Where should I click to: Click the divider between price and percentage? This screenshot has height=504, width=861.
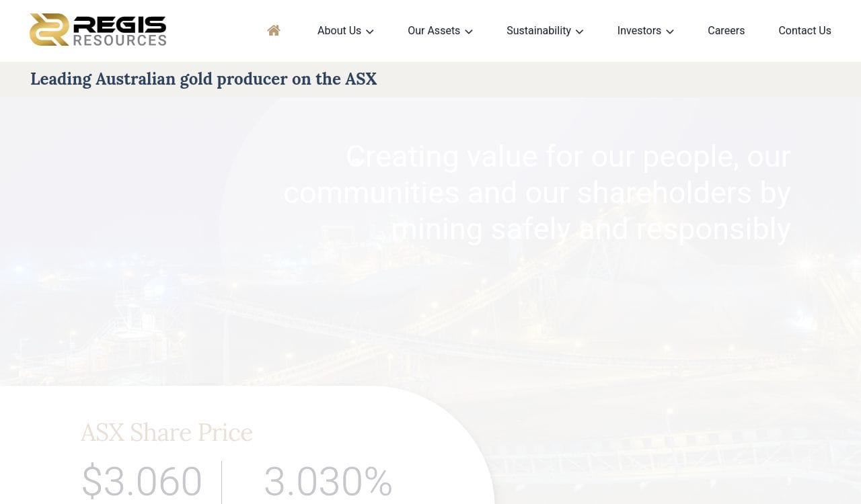point(221,481)
